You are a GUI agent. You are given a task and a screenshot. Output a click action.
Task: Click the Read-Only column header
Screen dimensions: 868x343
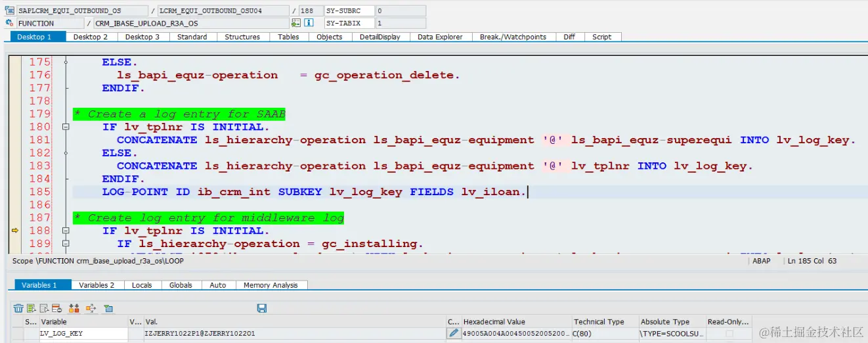(x=729, y=322)
